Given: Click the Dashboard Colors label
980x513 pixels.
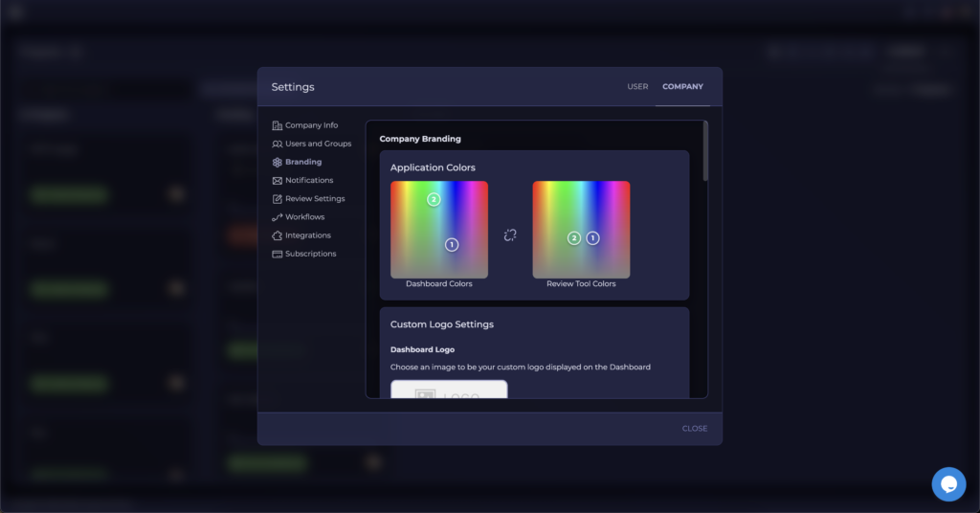Looking at the screenshot, I should (x=438, y=283).
